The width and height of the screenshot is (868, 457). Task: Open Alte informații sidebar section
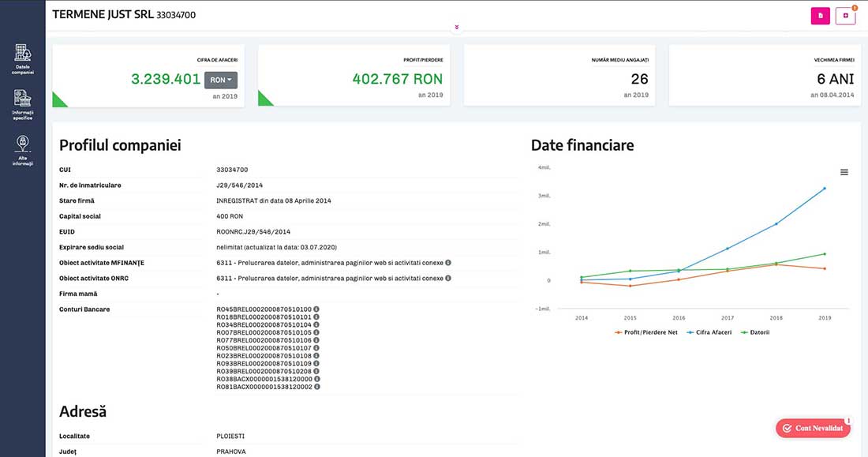pyautogui.click(x=22, y=149)
